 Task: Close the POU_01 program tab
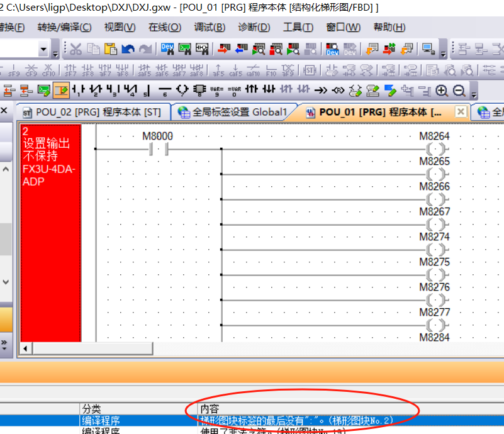click(461, 112)
